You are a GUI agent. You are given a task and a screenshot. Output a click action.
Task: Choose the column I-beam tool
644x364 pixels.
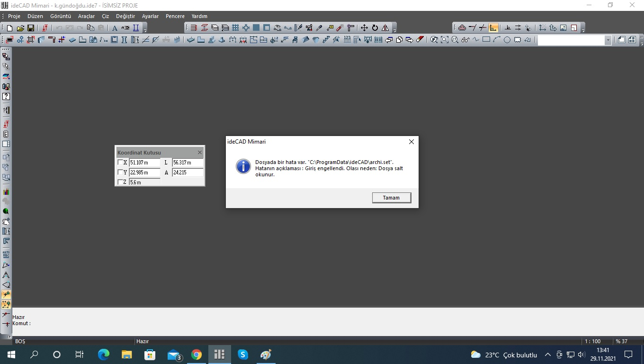124,40
